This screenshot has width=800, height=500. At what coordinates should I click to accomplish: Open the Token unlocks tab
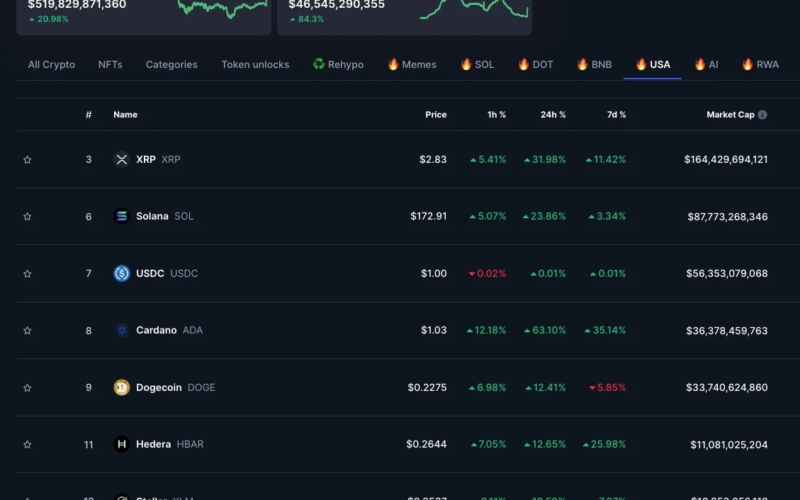tap(255, 64)
